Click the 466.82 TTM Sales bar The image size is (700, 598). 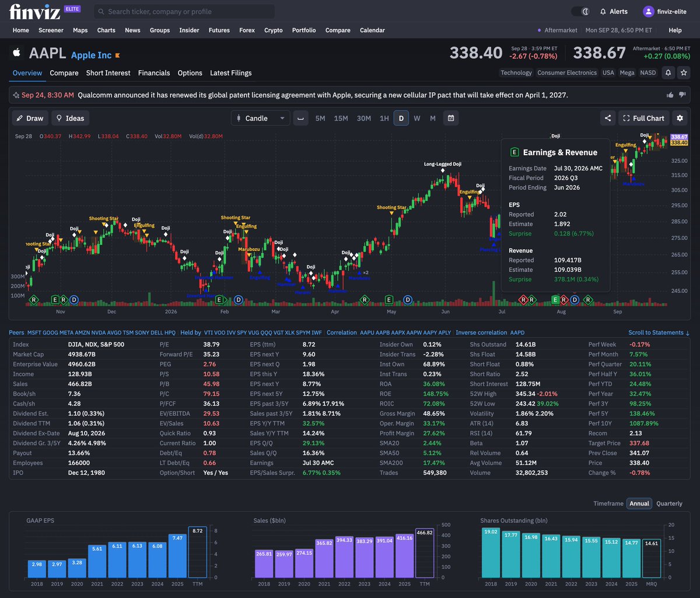(x=424, y=552)
